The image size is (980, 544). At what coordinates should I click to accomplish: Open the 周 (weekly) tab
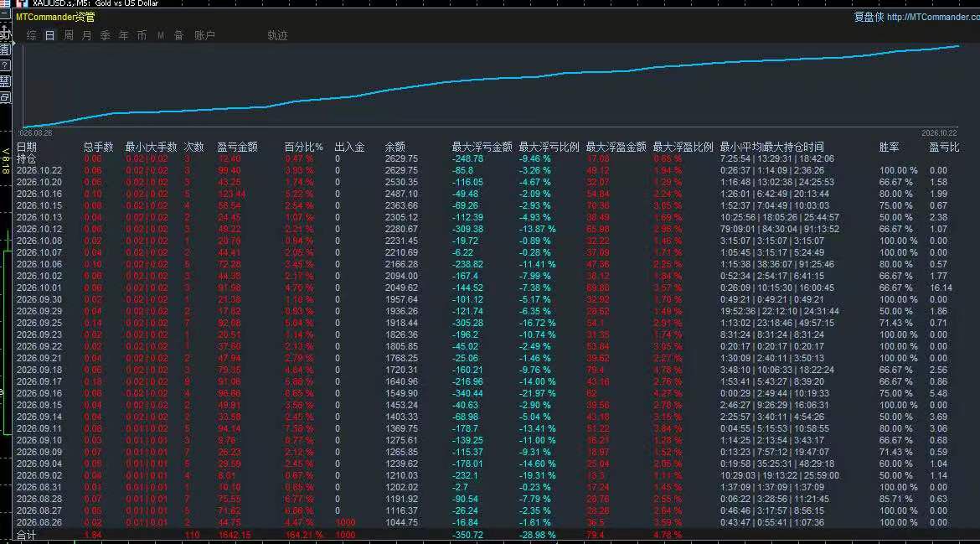[x=69, y=36]
